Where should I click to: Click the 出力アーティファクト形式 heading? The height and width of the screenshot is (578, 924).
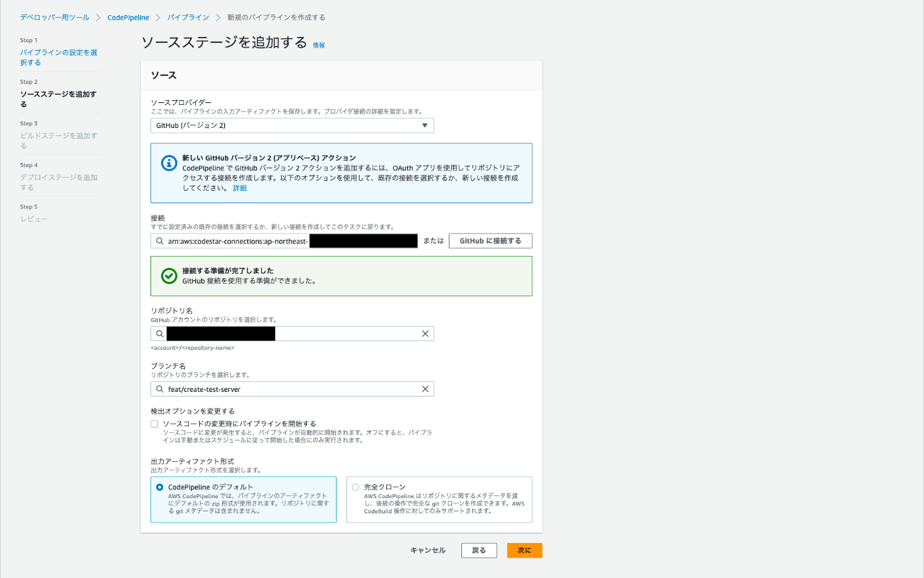[192, 461]
